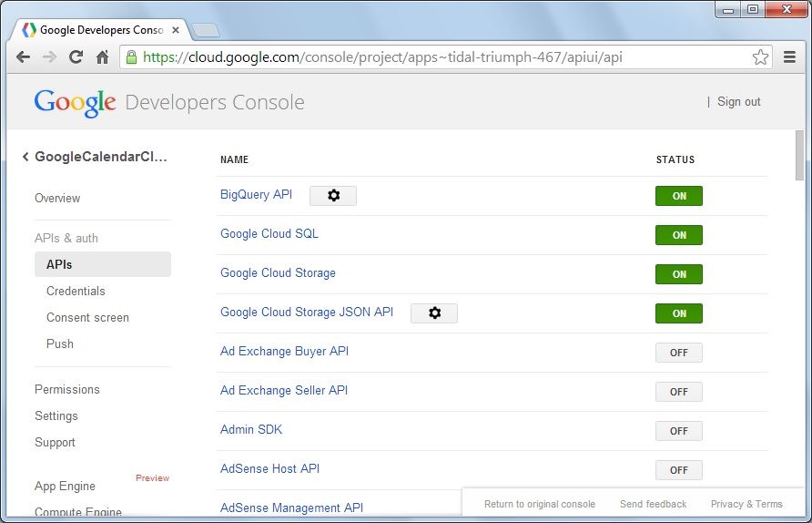Turn off BigQuery API status
Image resolution: width=812 pixels, height=523 pixels.
tap(678, 196)
